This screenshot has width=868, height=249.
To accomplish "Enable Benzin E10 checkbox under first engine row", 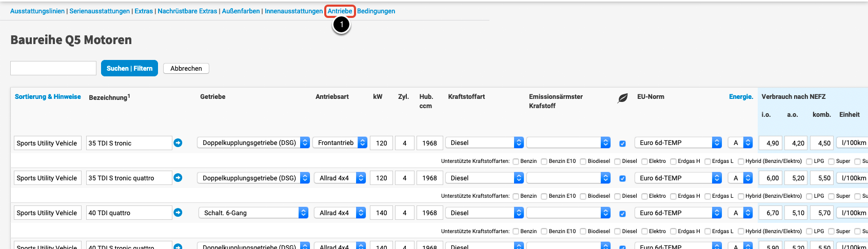I will coord(544,161).
